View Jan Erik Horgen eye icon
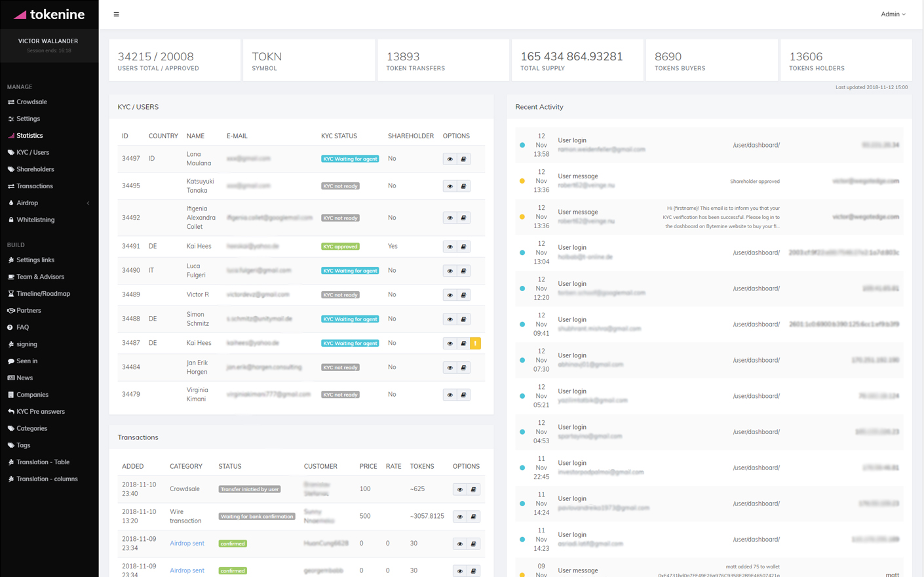Viewport: 924px width, 577px height. click(x=450, y=368)
